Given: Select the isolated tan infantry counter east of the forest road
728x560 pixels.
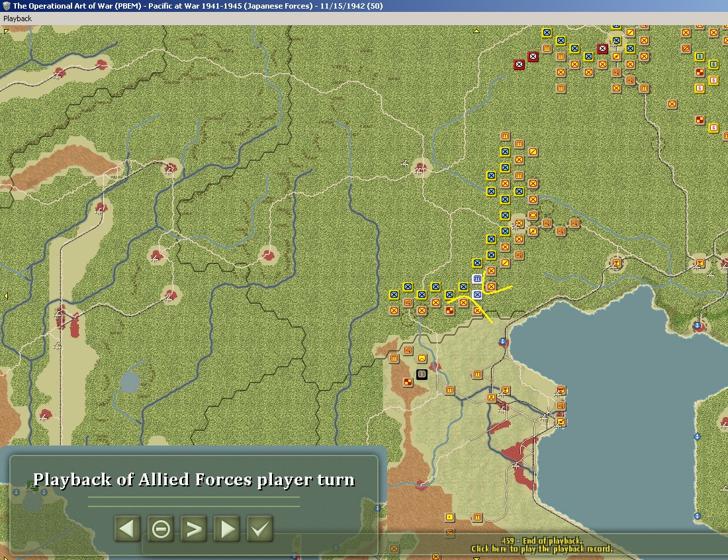Looking at the screenshot, I should click(672, 104).
